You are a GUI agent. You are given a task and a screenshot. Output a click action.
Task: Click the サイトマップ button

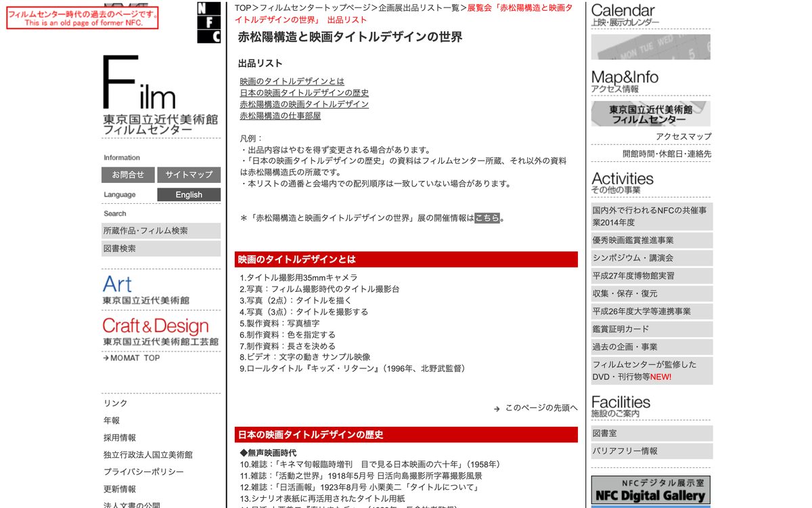(x=189, y=175)
